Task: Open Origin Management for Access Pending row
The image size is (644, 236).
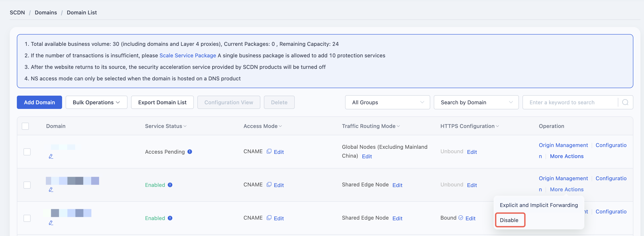Action: (x=563, y=145)
